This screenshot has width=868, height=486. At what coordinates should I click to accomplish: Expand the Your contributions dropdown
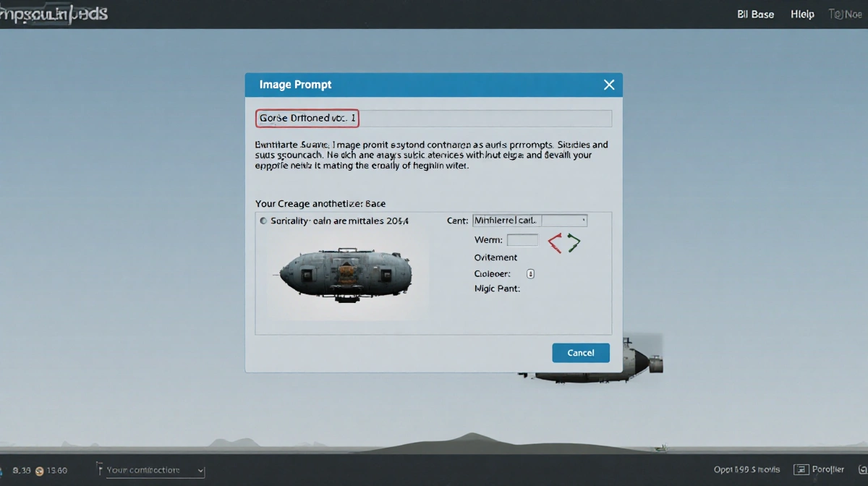click(x=200, y=470)
